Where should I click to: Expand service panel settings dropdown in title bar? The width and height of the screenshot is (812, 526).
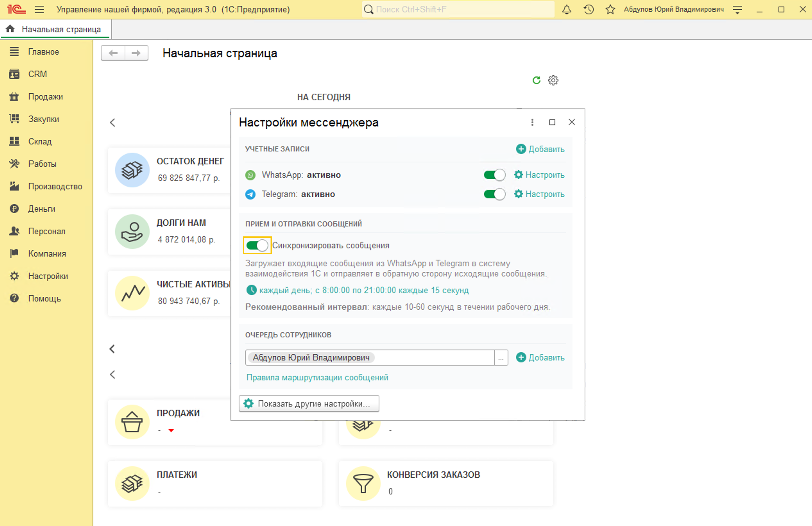click(x=737, y=10)
